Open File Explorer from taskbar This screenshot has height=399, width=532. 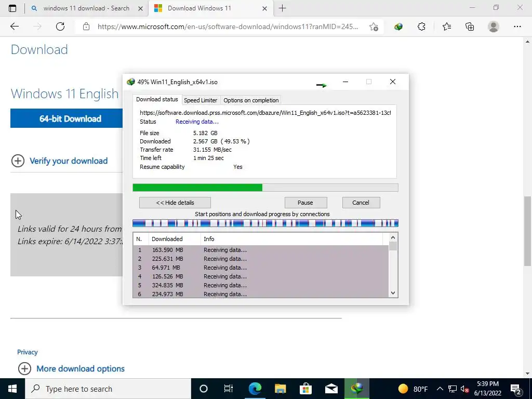click(280, 389)
